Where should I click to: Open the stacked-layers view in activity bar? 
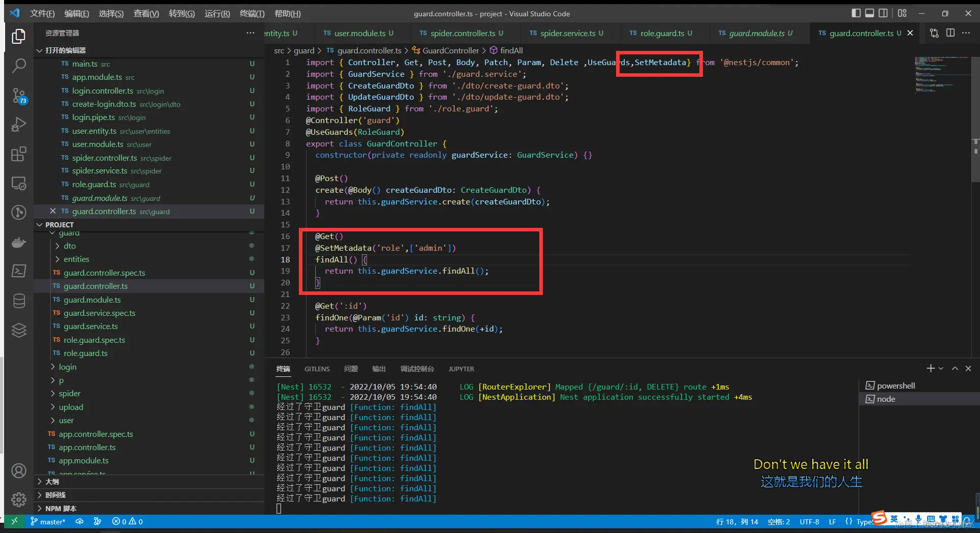tap(19, 330)
